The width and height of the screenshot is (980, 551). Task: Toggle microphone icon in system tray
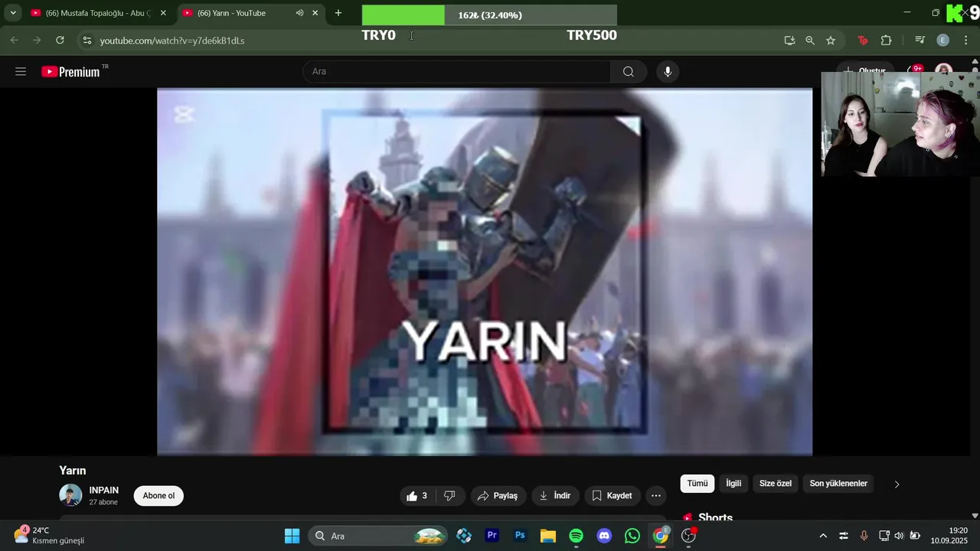(864, 536)
